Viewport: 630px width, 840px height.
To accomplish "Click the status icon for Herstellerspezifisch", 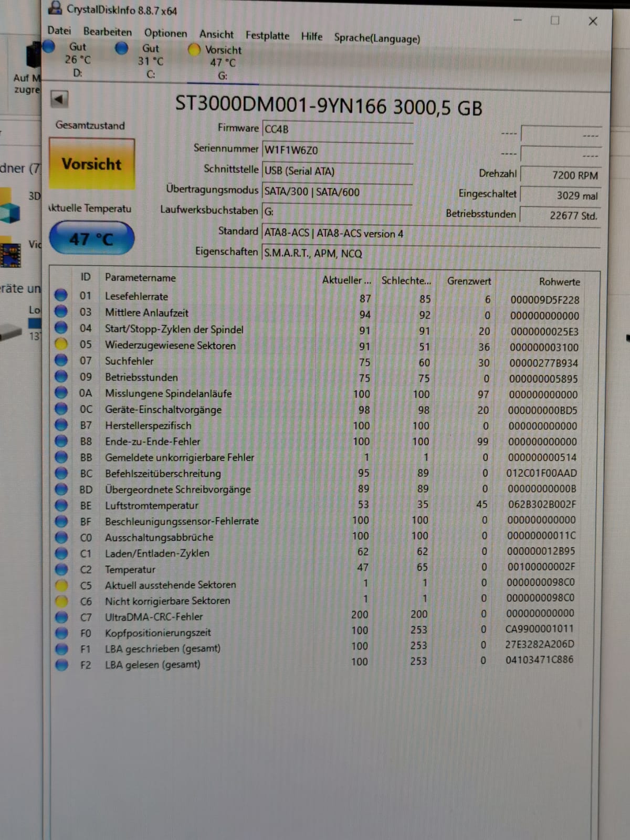I will pyautogui.click(x=61, y=425).
